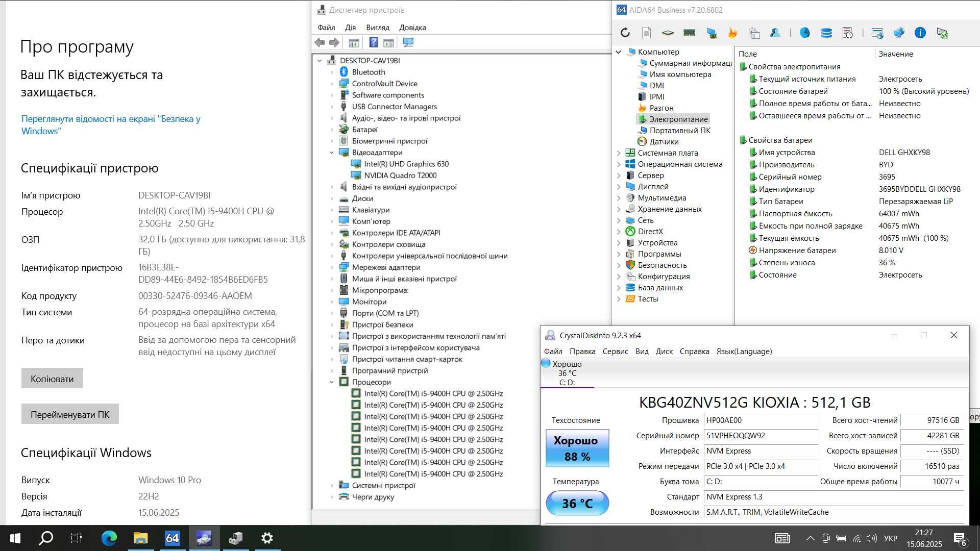The height and width of the screenshot is (551, 980).
Task: Collapse the Компьютер node in AIDA64
Action: pyautogui.click(x=619, y=52)
